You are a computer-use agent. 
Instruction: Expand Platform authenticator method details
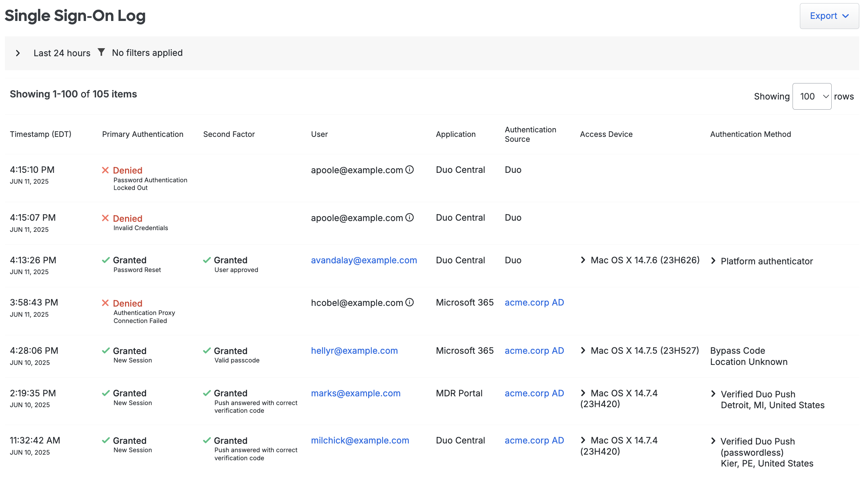(x=713, y=261)
